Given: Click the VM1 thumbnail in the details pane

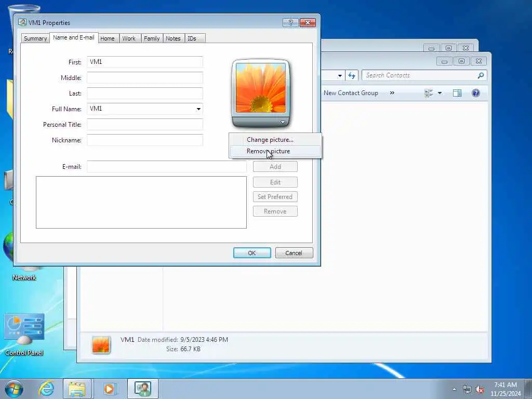Looking at the screenshot, I should (101, 345).
